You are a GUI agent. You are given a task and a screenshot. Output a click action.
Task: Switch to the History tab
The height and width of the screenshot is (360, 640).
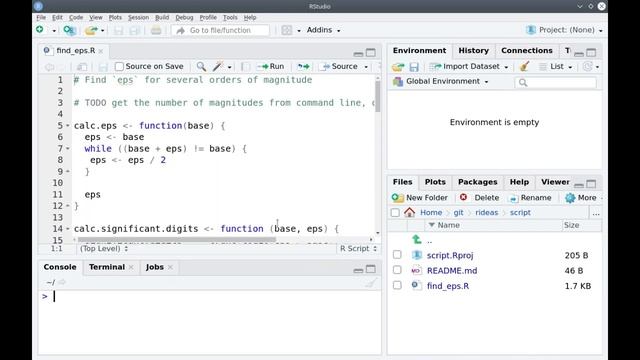[x=473, y=51]
